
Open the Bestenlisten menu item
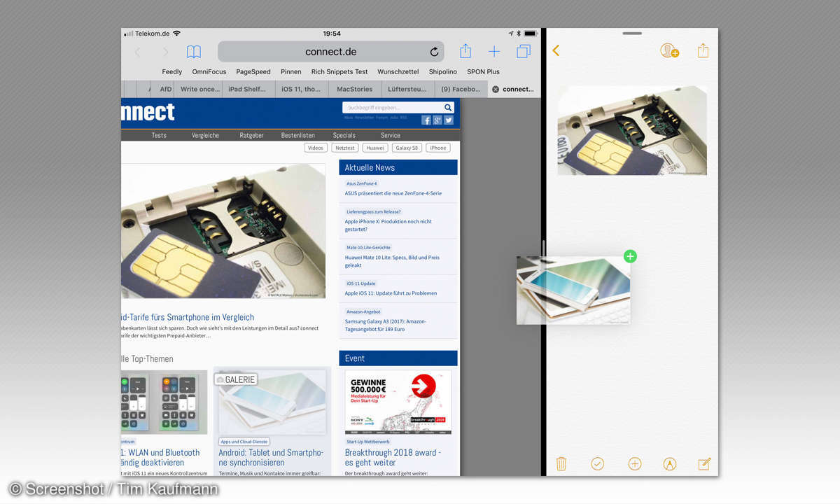click(298, 135)
